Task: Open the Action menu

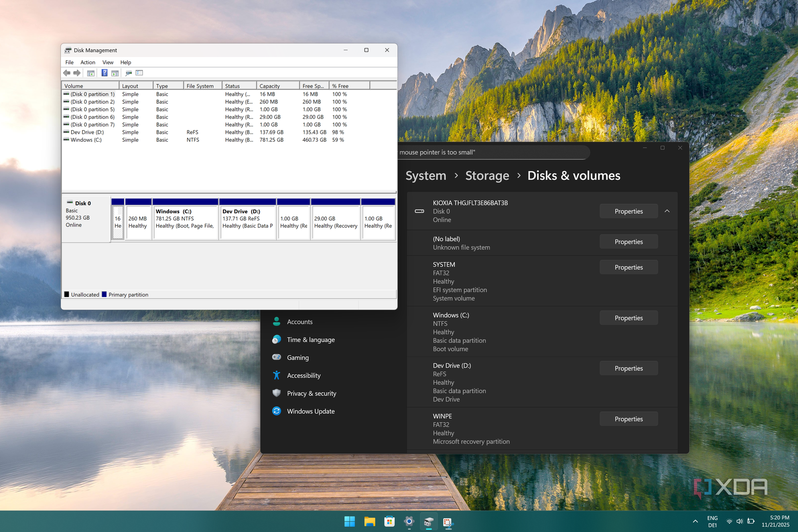Action: (x=88, y=62)
